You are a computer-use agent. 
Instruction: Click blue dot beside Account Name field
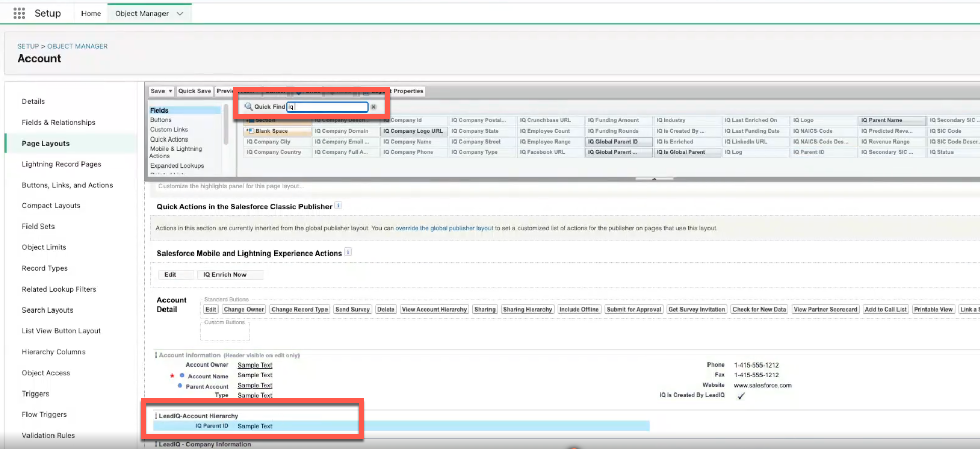click(x=182, y=376)
